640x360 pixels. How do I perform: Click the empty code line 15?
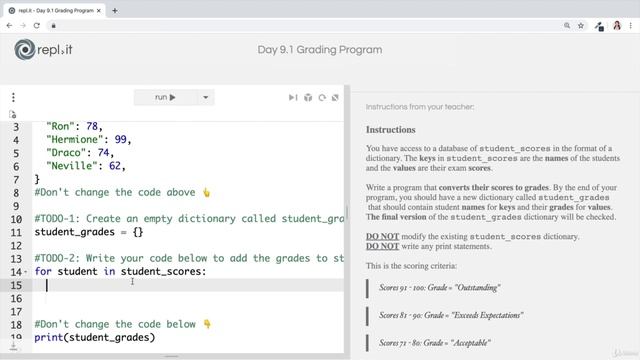click(x=188, y=285)
